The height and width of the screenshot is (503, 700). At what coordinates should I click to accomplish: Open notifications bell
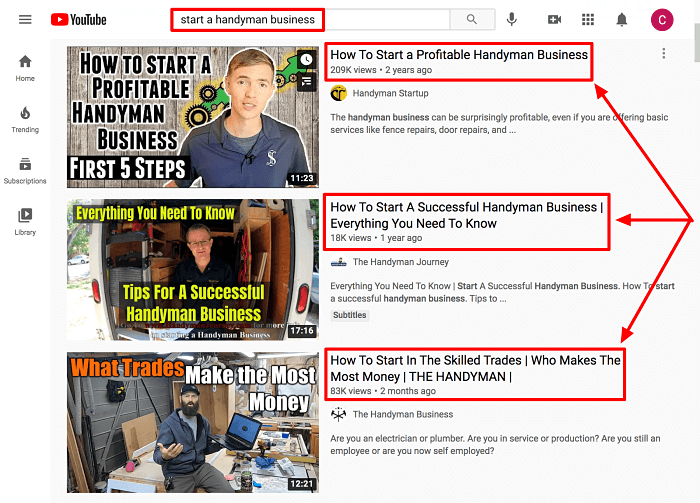[622, 20]
